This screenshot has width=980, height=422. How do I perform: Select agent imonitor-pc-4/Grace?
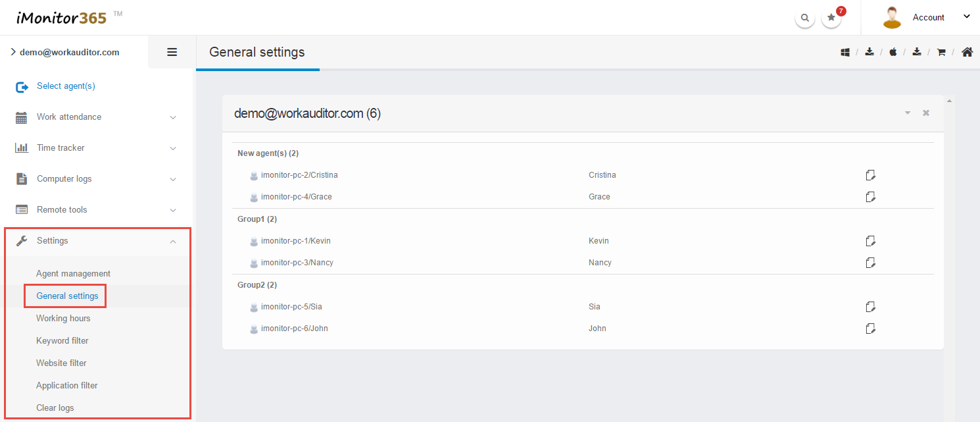point(296,197)
